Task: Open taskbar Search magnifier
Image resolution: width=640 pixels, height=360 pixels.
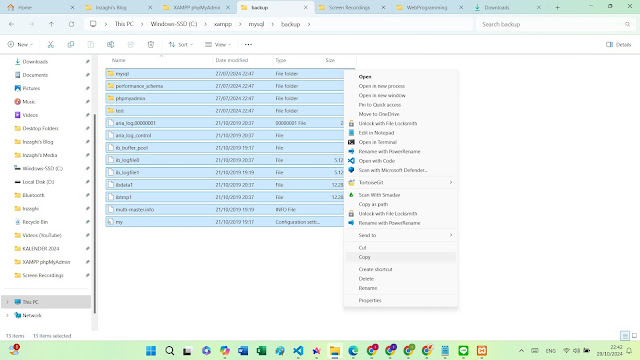Action: coord(170,351)
